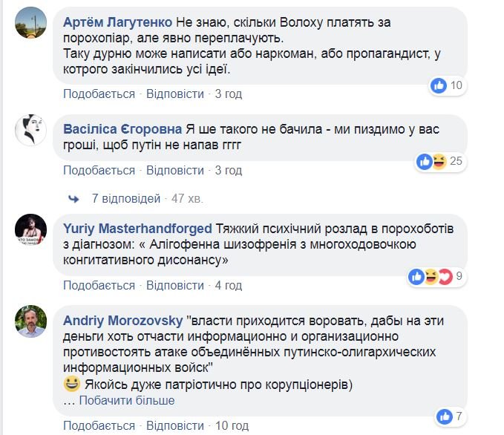The image size is (504, 435).
Task: Open Andriy Morozovsky's profile photo
Action: (x=30, y=322)
